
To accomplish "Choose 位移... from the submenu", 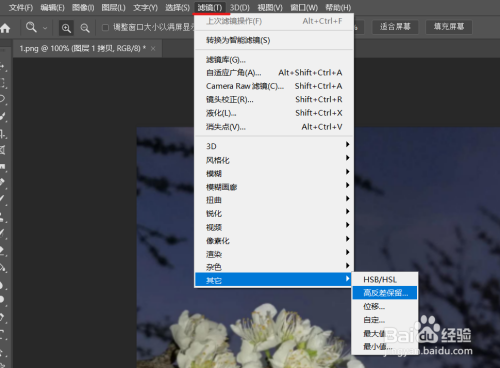I will pos(385,306).
